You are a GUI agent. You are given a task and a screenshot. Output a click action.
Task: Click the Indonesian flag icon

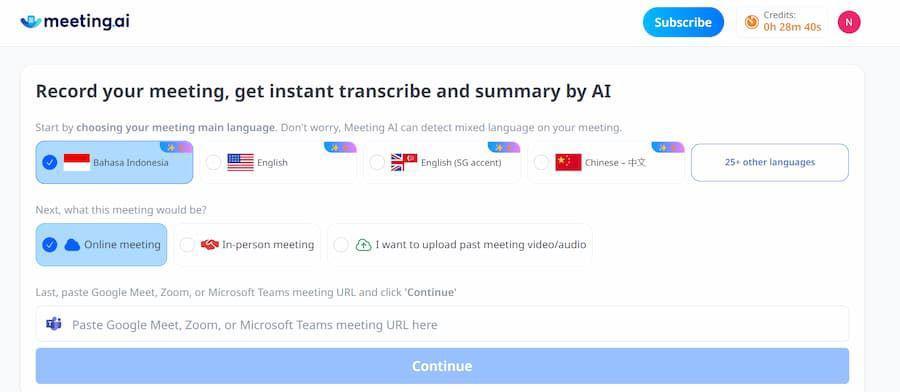[x=76, y=162]
